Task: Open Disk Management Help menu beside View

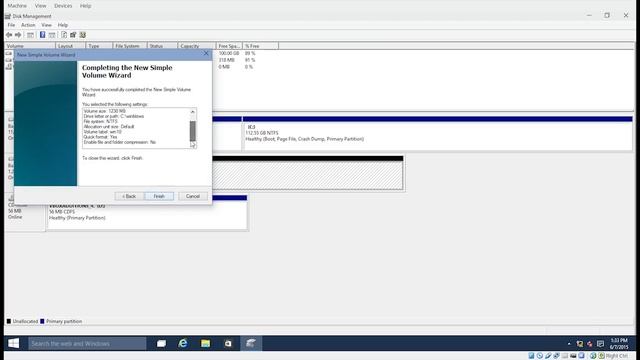Action: click(x=63, y=25)
